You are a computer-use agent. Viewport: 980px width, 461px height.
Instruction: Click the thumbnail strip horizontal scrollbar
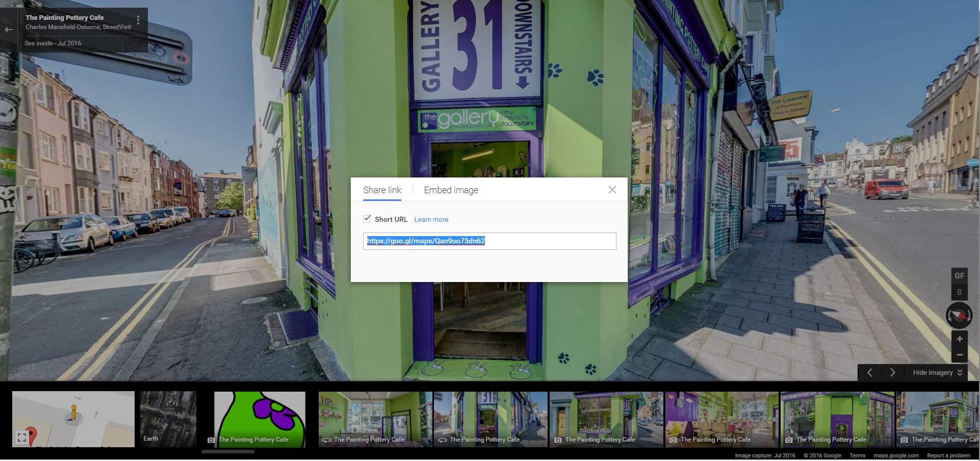coord(228,451)
